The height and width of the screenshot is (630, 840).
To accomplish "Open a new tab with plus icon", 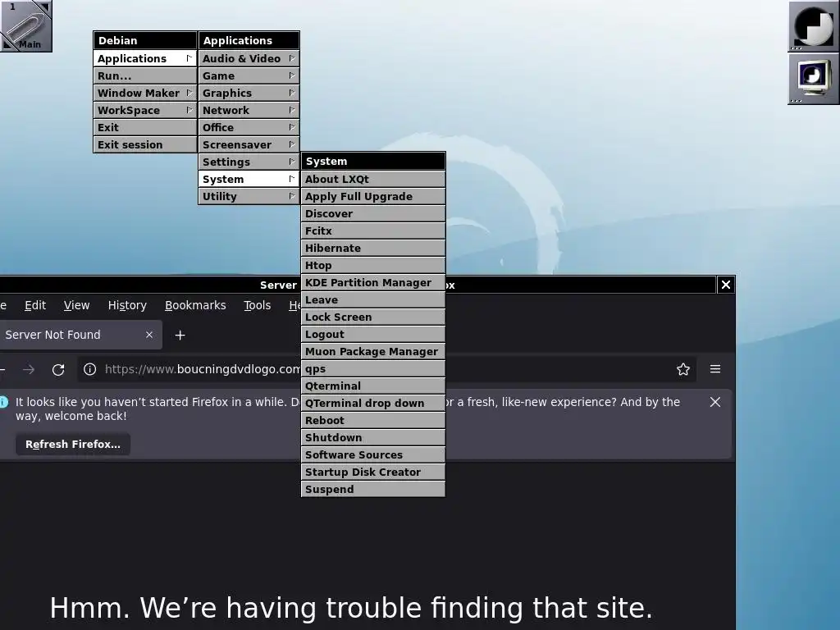I will coord(180,335).
